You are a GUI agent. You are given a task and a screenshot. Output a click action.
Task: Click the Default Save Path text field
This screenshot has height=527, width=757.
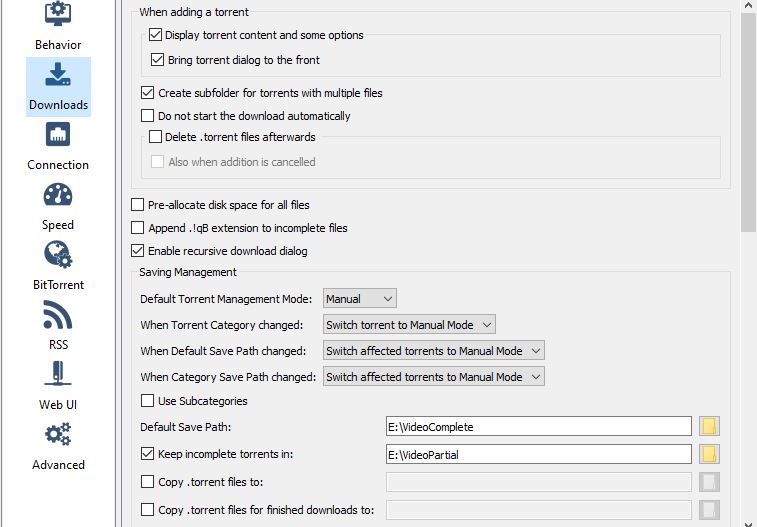(x=539, y=427)
